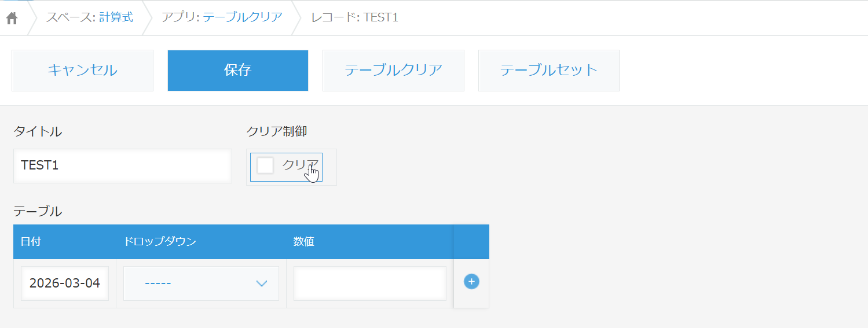
Task: Click the タイトル field label
Action: pyautogui.click(x=38, y=131)
